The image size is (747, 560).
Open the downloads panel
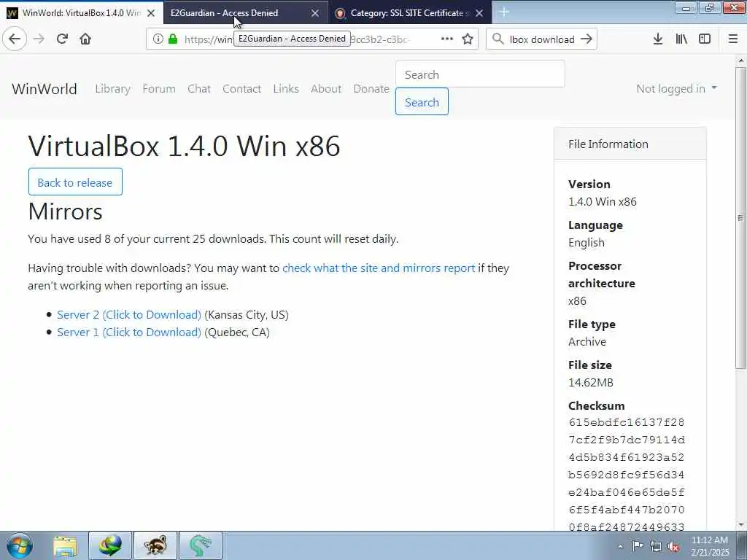pos(657,39)
